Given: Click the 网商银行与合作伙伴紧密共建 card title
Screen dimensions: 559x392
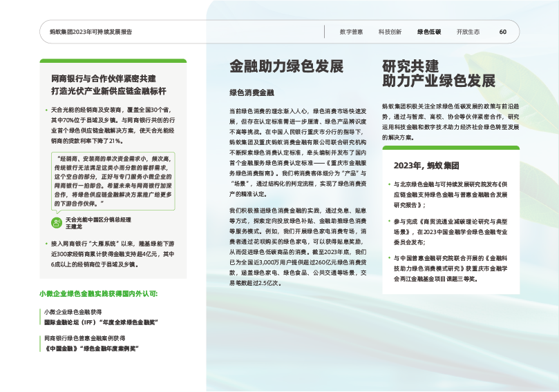Looking at the screenshot, I should click(x=108, y=84).
